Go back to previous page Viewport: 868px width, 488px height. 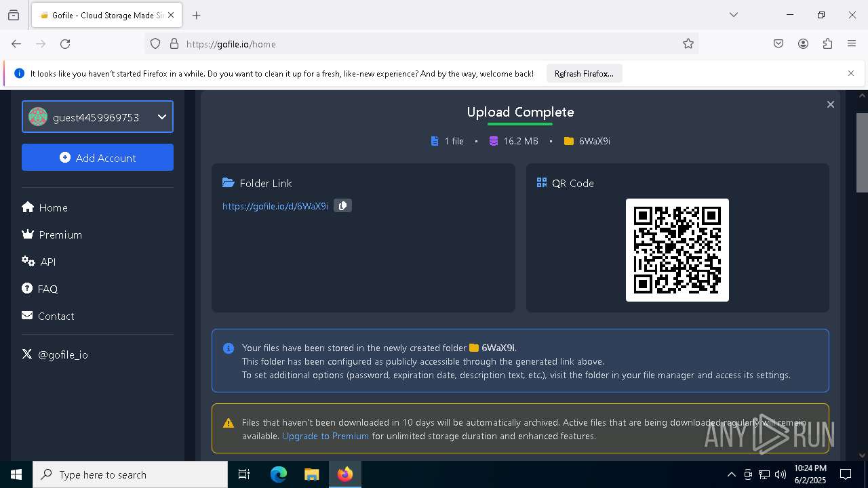(16, 44)
